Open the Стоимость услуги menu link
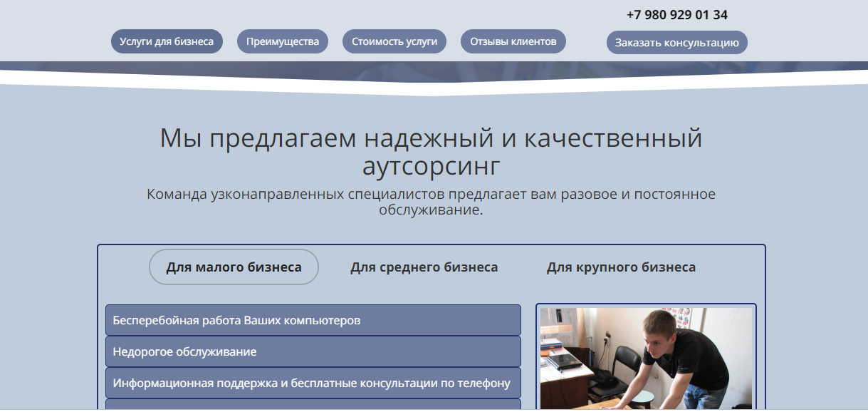 pos(394,41)
